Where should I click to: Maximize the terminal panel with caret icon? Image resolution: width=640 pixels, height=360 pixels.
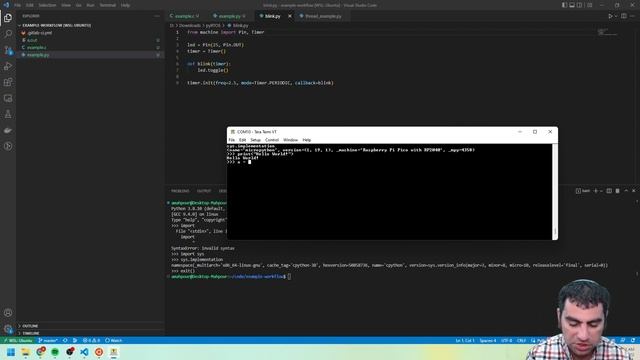pos(626,191)
